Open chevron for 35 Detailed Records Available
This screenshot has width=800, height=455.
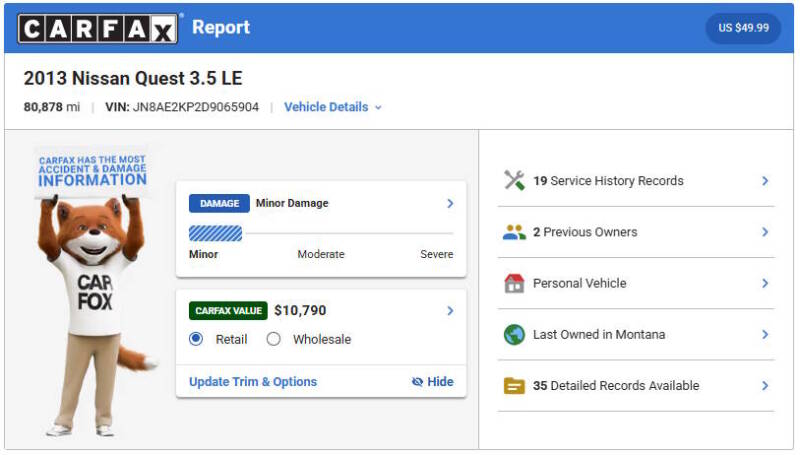point(765,386)
